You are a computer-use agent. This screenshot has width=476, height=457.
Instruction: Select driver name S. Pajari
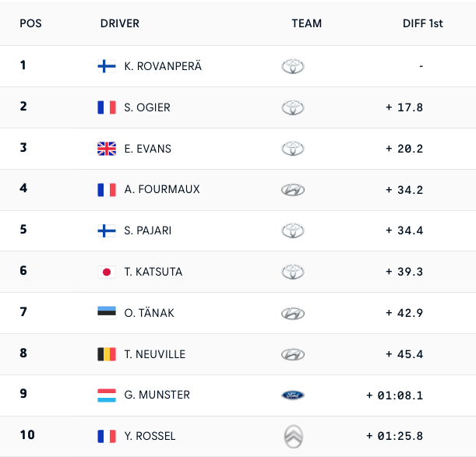[x=148, y=230]
